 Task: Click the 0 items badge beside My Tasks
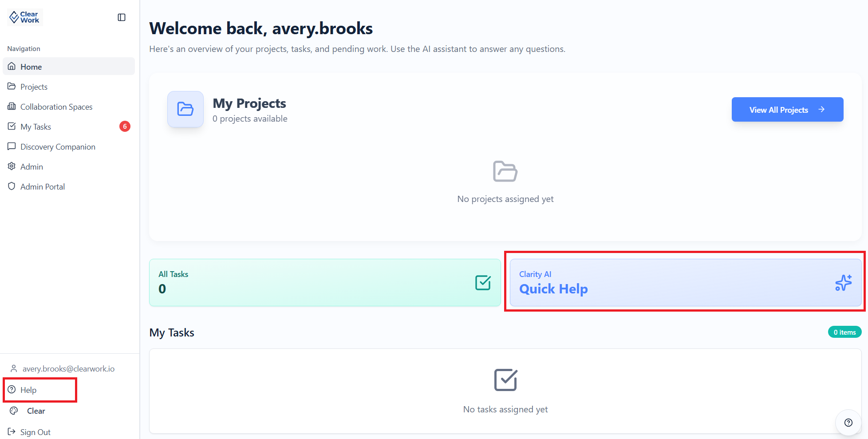(x=844, y=332)
